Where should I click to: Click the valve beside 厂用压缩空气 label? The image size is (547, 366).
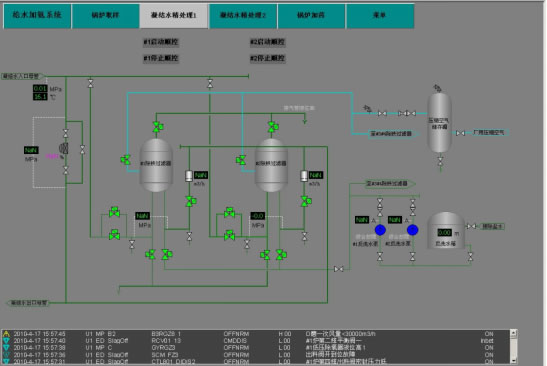(x=460, y=133)
